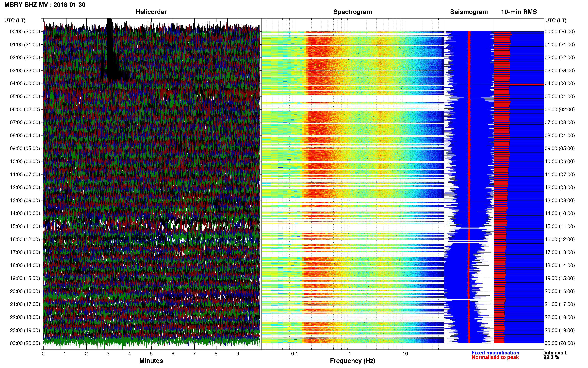Click left time label '12:00 (08:00)'
The width and height of the screenshot is (588, 368).
point(25,187)
